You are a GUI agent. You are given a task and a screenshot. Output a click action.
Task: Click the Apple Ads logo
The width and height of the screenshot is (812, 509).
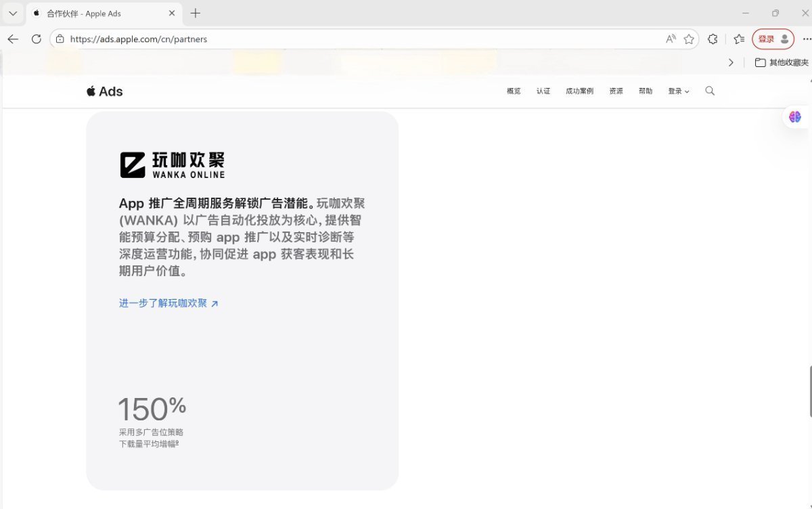[x=104, y=91]
